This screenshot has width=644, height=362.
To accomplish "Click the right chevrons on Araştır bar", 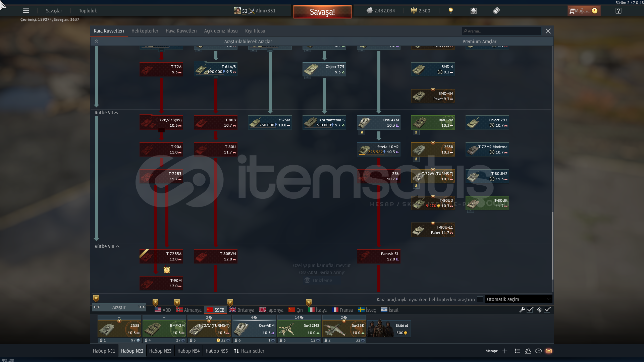I will pos(142,307).
